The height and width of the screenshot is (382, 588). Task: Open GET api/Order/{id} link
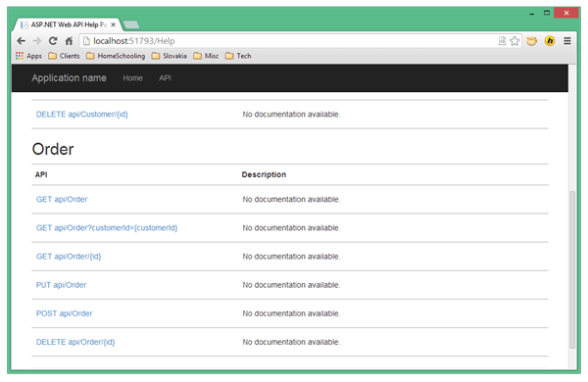coord(69,257)
